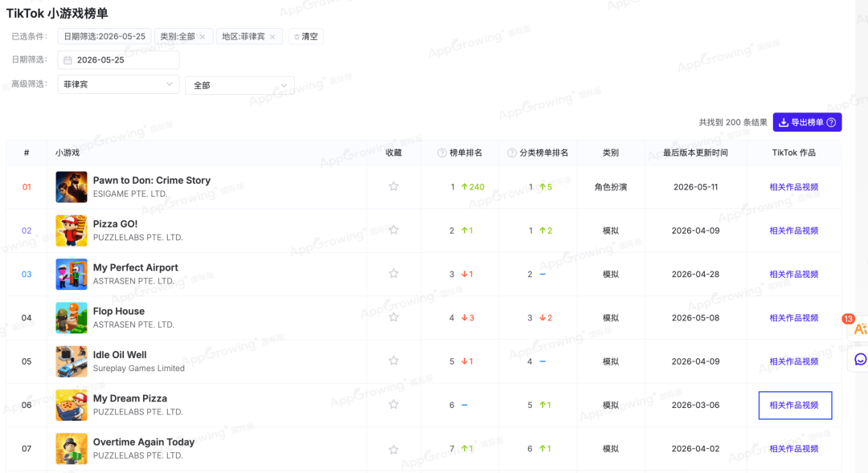The image size is (868, 473).
Task: Click the rank change ↑240 value
Action: [473, 187]
